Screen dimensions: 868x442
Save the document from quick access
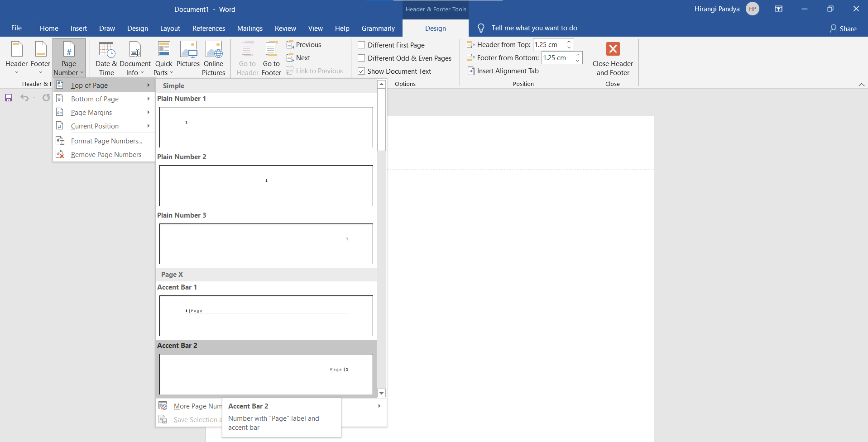click(9, 98)
